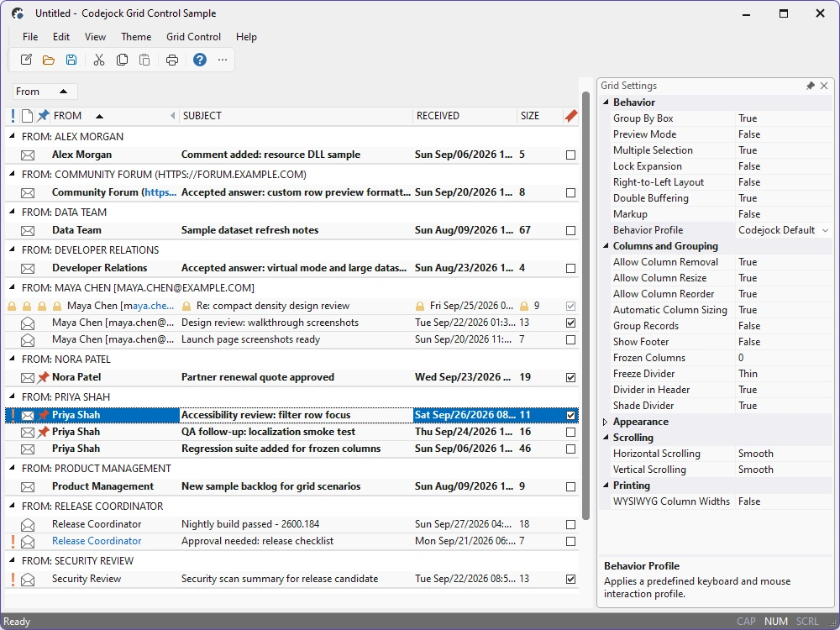
Task: Click the blue pin attachment column header
Action: [x=44, y=116]
